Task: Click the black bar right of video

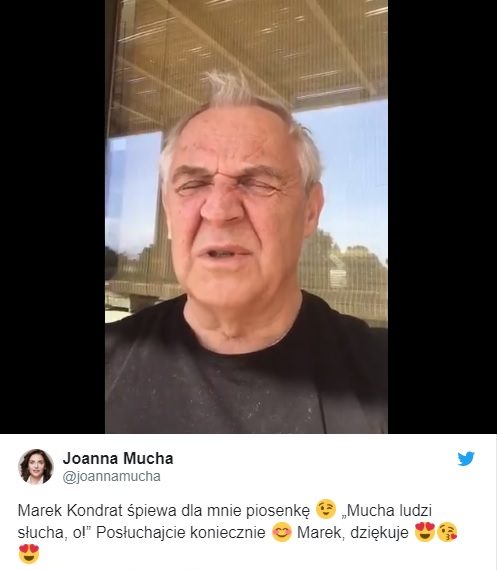Action: pos(442,217)
